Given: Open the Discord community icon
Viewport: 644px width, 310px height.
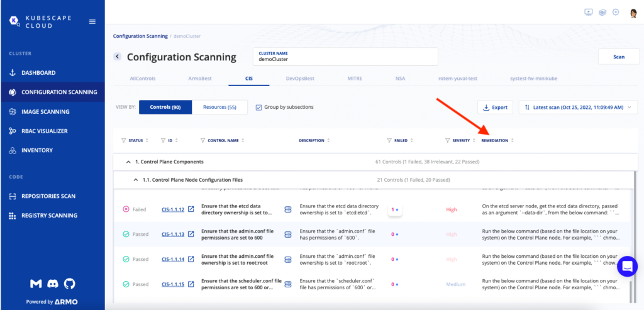Looking at the screenshot, I should (53, 284).
